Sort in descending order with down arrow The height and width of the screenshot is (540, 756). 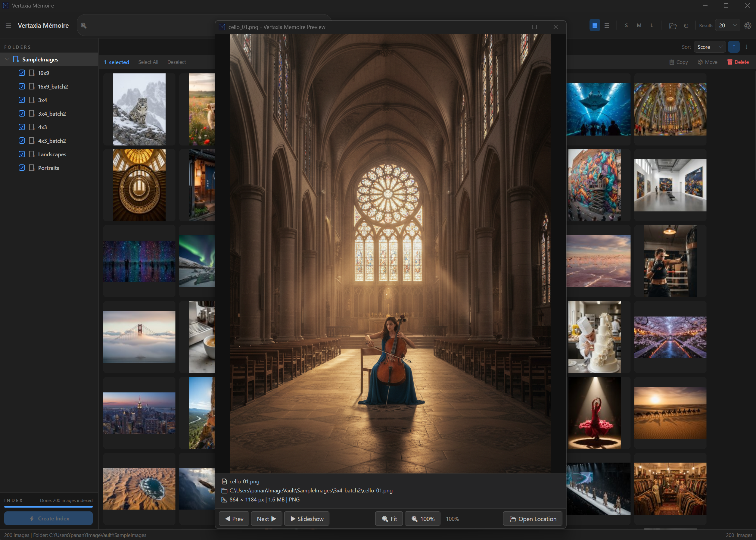click(746, 47)
